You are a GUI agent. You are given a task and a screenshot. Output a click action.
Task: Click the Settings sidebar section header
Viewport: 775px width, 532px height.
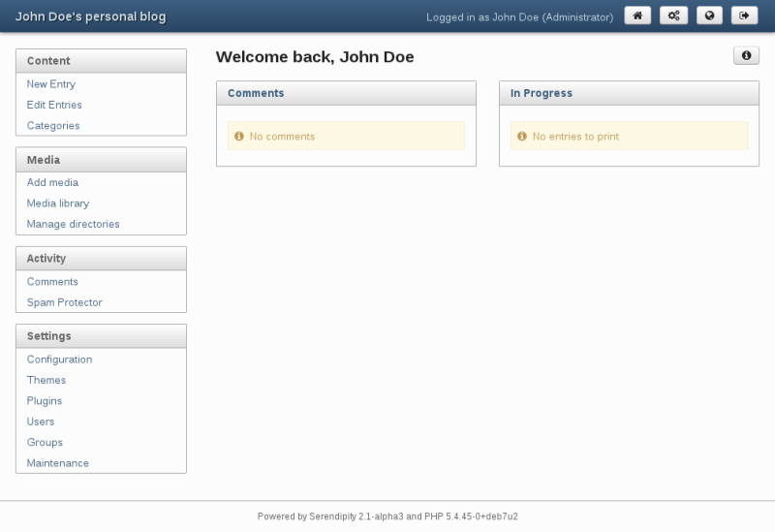(101, 336)
